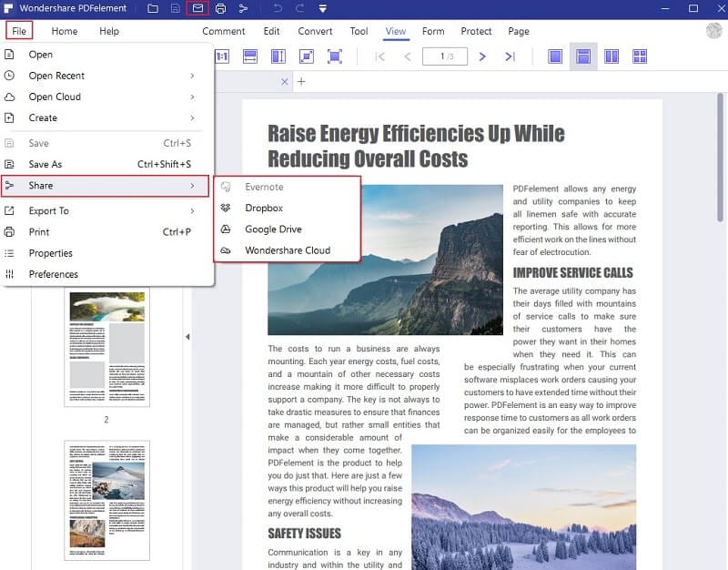
Task: Expand the Create submenu
Action: (106, 118)
